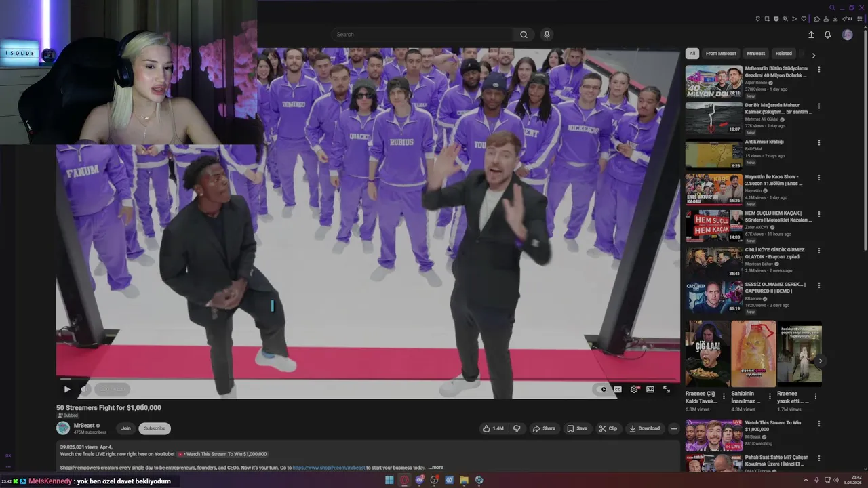Click the browser translate page icon

point(785,19)
